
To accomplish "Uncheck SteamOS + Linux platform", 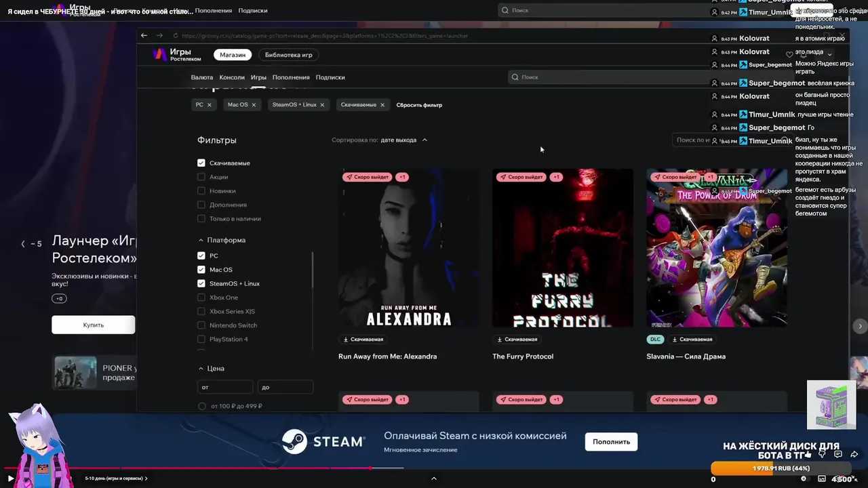I will [x=201, y=283].
